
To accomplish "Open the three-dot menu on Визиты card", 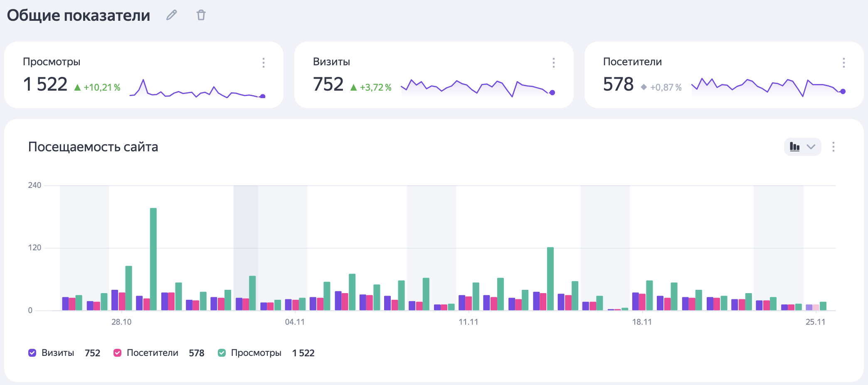I will pyautogui.click(x=553, y=63).
